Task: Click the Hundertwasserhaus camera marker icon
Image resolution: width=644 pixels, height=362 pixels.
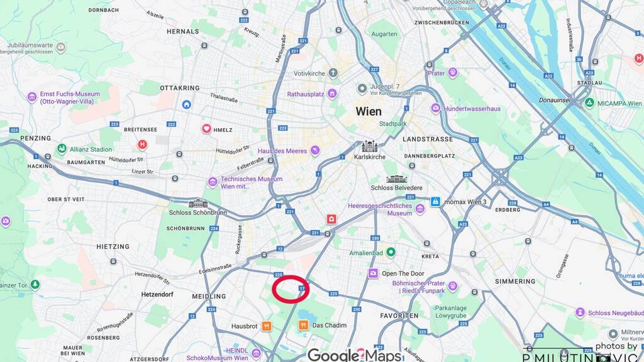Action: tap(436, 108)
